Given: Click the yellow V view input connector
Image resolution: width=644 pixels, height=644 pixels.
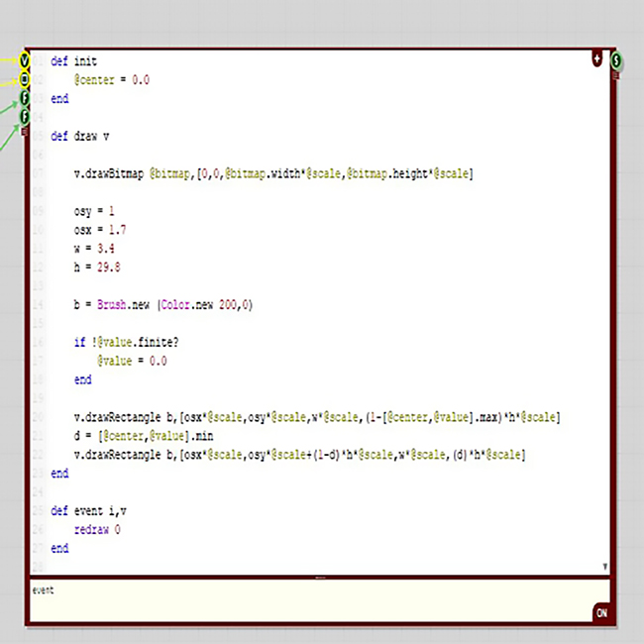Looking at the screenshot, I should 25,60.
